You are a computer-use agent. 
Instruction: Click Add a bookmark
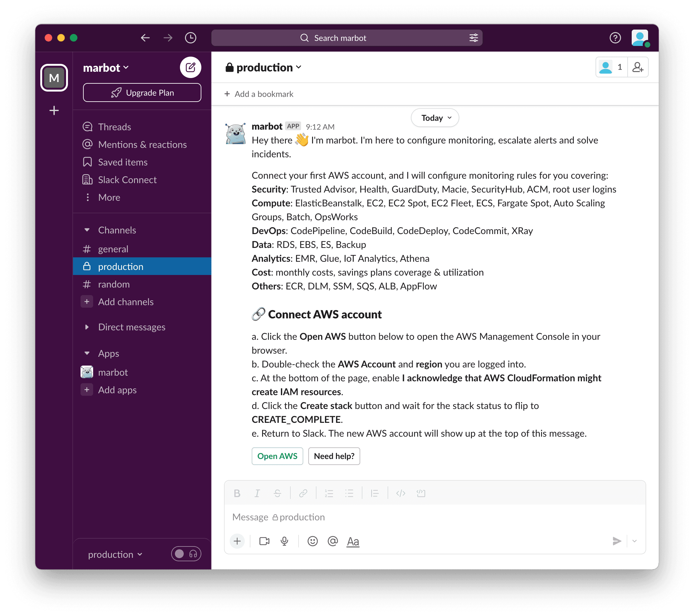[259, 94]
